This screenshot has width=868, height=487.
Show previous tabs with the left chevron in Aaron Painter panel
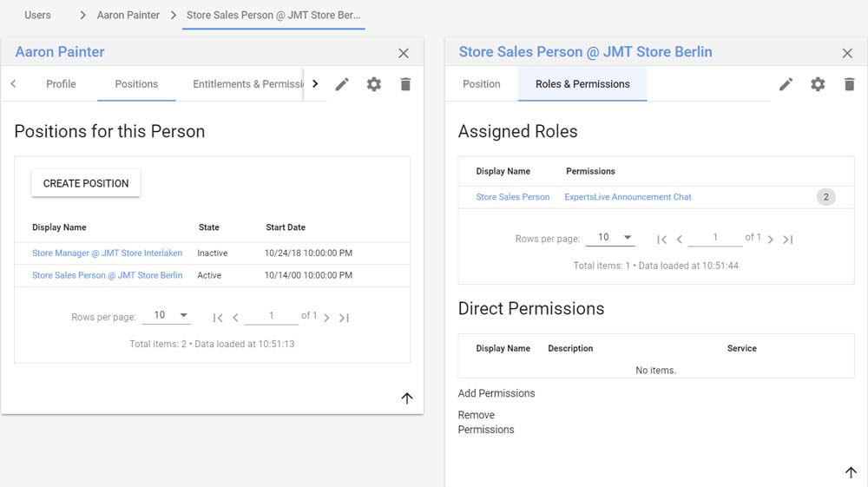[x=13, y=83]
